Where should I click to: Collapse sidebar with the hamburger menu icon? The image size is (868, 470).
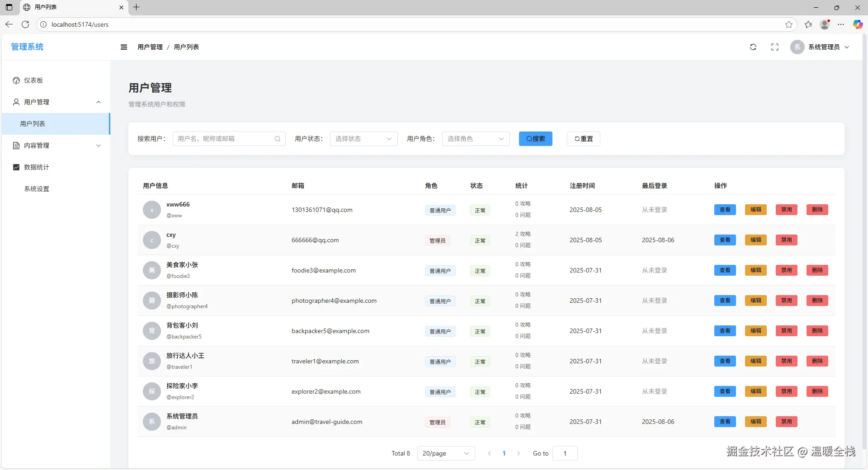124,47
